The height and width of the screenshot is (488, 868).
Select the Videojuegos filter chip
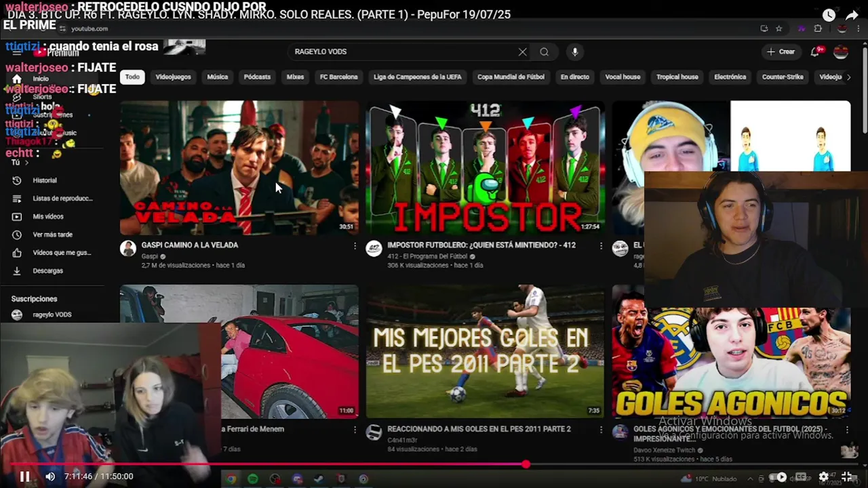[x=173, y=77]
